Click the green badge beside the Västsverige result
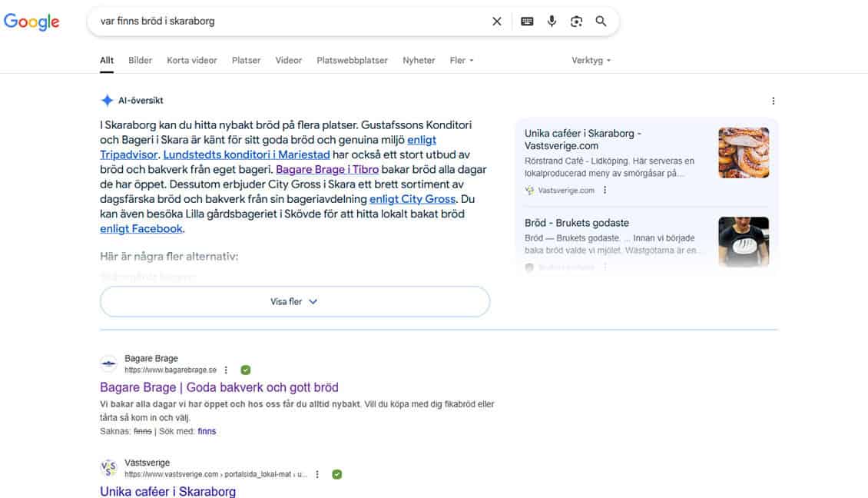The image size is (868, 498). (x=336, y=474)
